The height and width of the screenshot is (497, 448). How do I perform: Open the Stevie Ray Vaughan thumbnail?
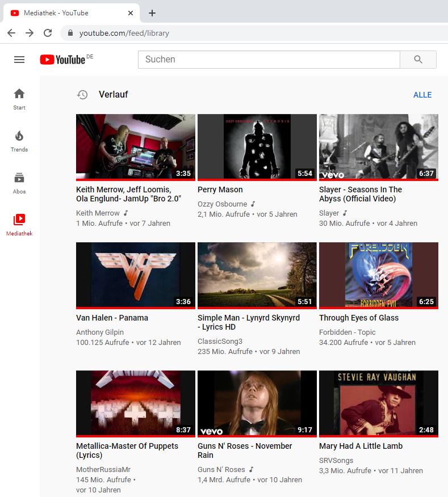tap(379, 403)
